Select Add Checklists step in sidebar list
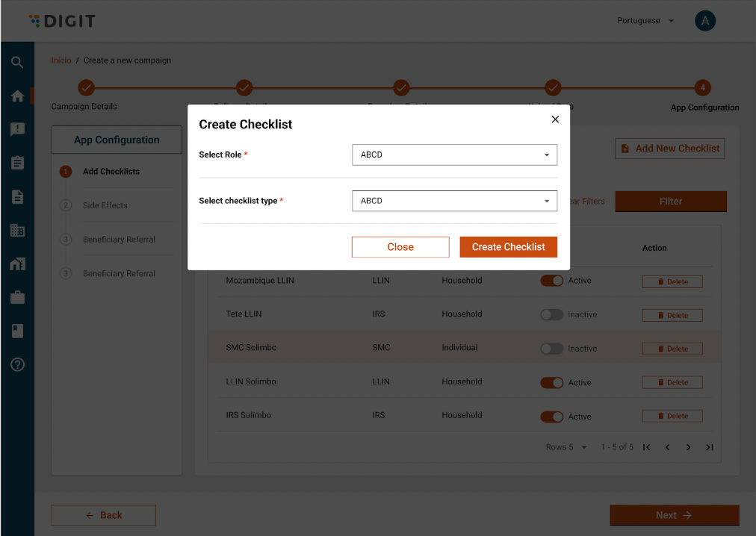Viewport: 756px width, 536px height. pos(111,172)
